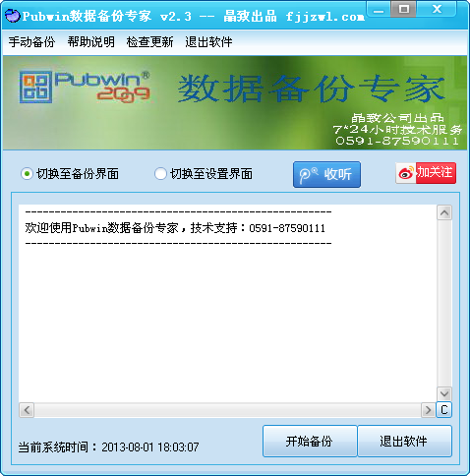The height and width of the screenshot is (476, 470).
Task: Open the 帮助说明 menu
Action: tap(91, 42)
